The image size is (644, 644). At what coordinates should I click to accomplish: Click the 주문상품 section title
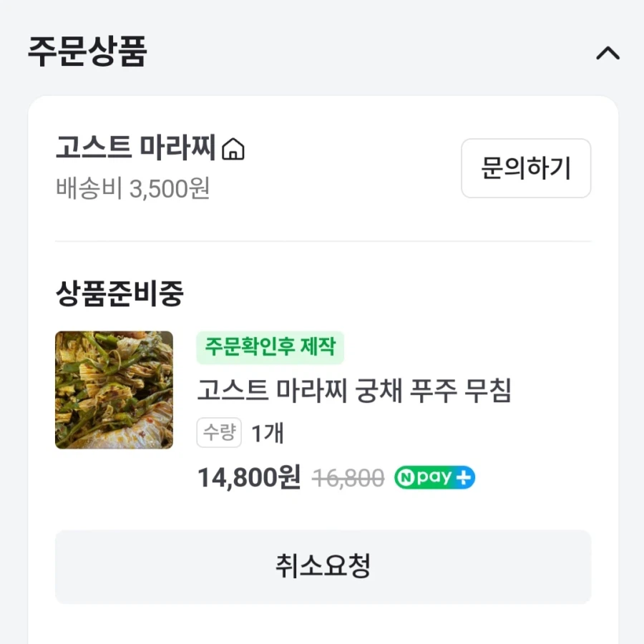pyautogui.click(x=87, y=51)
